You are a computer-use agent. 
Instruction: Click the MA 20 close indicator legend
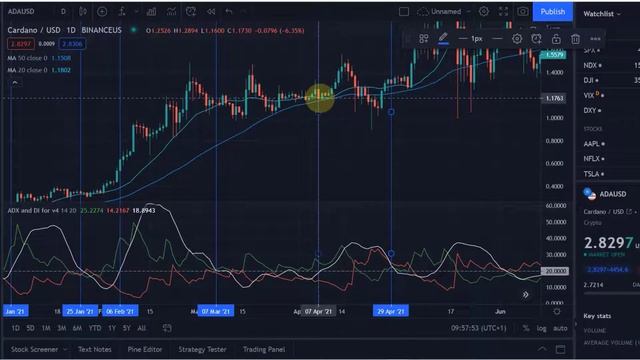39,70
